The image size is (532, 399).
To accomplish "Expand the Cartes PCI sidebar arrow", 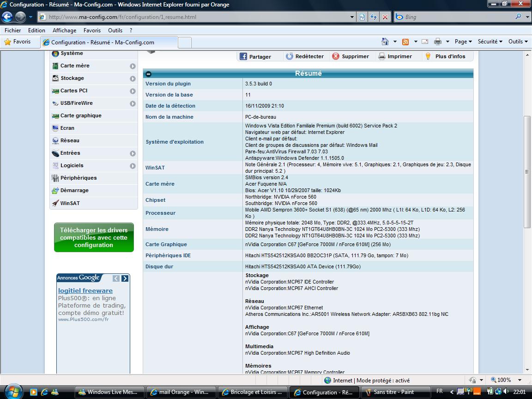I will 133,91.
